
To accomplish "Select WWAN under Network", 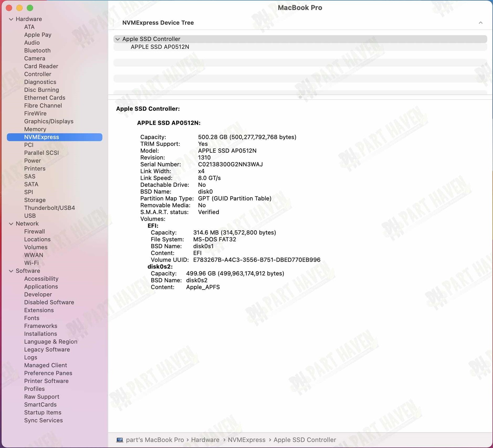I will [34, 255].
